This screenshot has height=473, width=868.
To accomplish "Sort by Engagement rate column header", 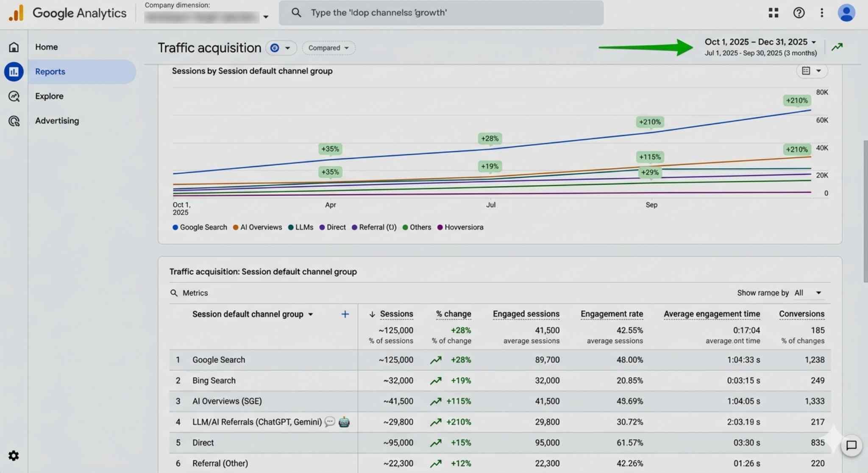I will coord(612,314).
